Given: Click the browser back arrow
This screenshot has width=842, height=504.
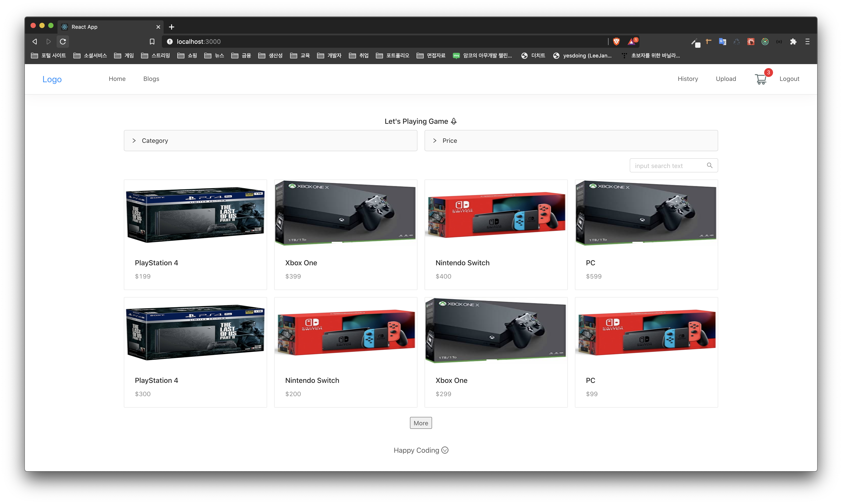Looking at the screenshot, I should click(35, 41).
